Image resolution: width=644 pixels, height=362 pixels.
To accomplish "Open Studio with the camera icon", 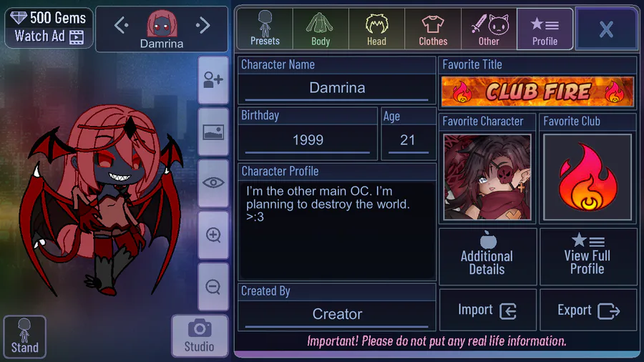I will [199, 336].
